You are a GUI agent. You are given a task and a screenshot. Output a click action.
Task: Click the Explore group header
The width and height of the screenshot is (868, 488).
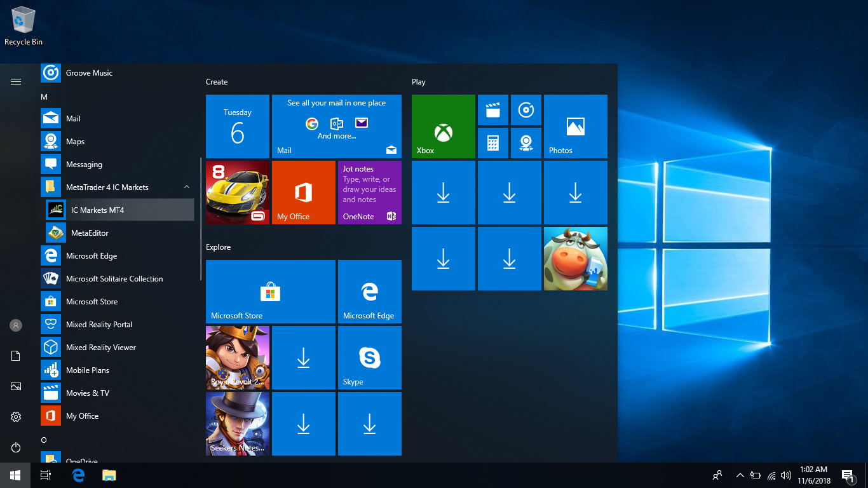(x=218, y=247)
